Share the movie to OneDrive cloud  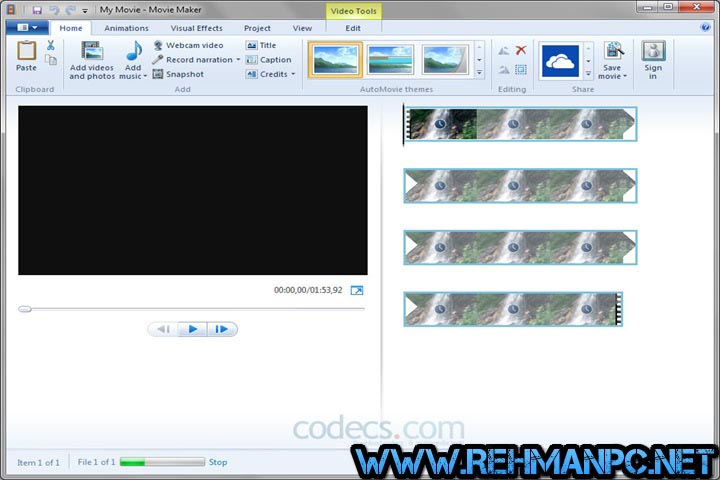point(560,61)
